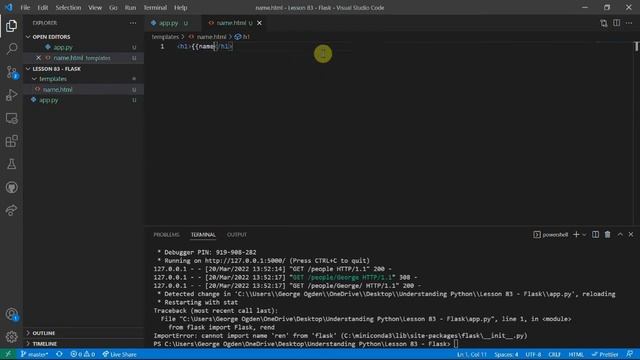The width and height of the screenshot is (640, 360).
Task: Split the editor to the right
Action: point(616,23)
